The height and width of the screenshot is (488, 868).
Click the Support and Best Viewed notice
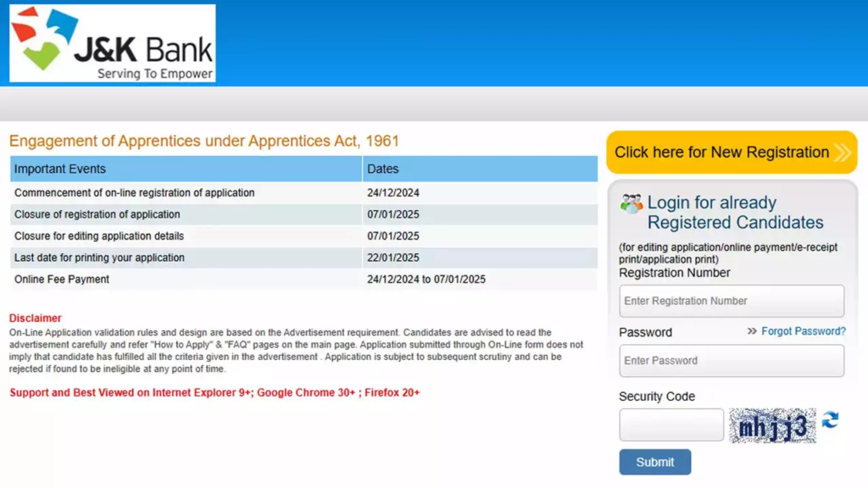[x=214, y=393]
